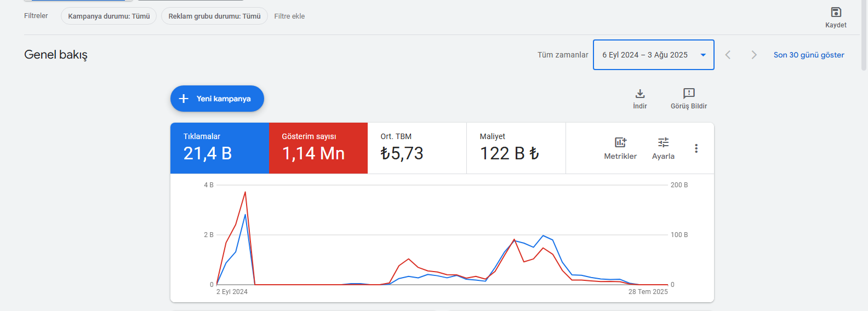Select the Ort. TBM metric tile
The width and height of the screenshot is (868, 311).
pyautogui.click(x=417, y=148)
